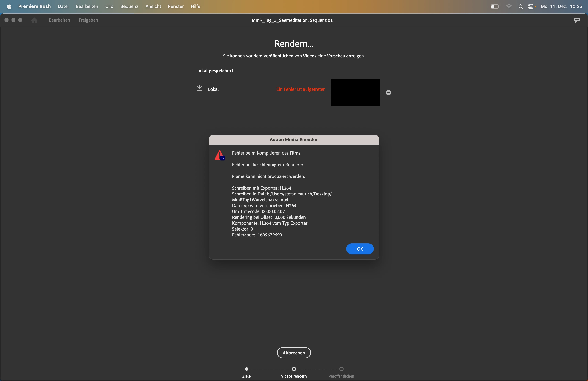Click the Videos rendern progress step
Screen dimensions: 588x381
(x=294, y=369)
